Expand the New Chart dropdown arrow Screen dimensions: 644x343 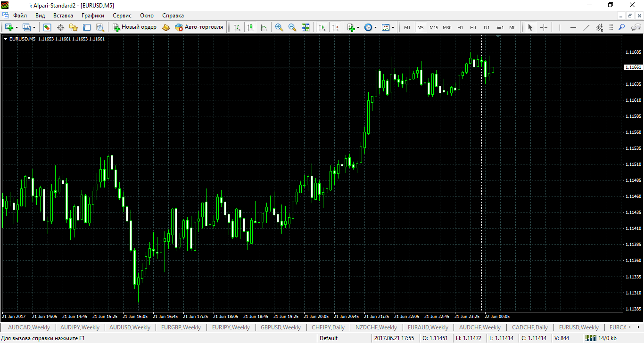tap(17, 27)
